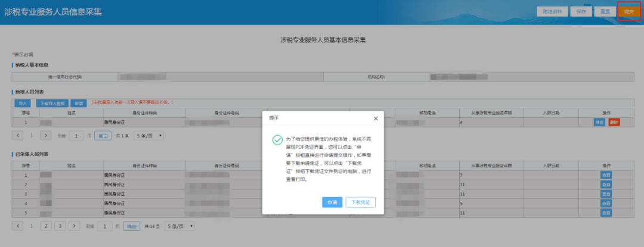Click the orange 提交 button
This screenshot has height=247, width=644.
point(628,11)
